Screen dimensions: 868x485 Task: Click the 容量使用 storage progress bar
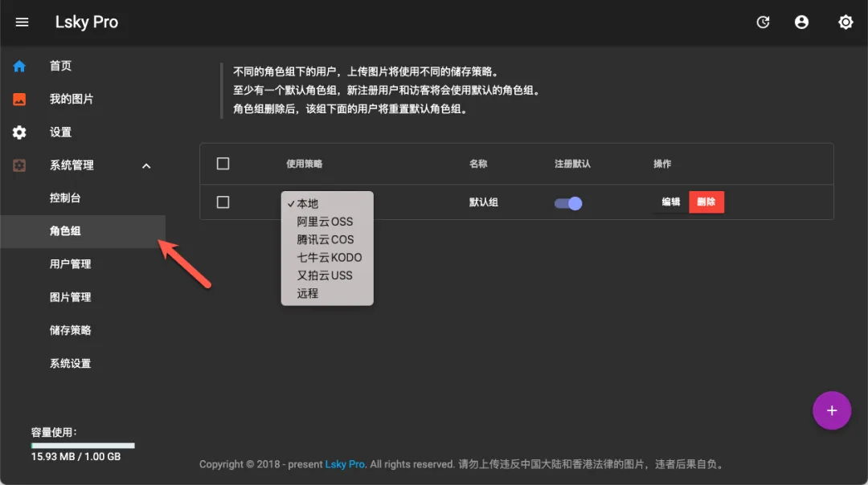(x=83, y=445)
